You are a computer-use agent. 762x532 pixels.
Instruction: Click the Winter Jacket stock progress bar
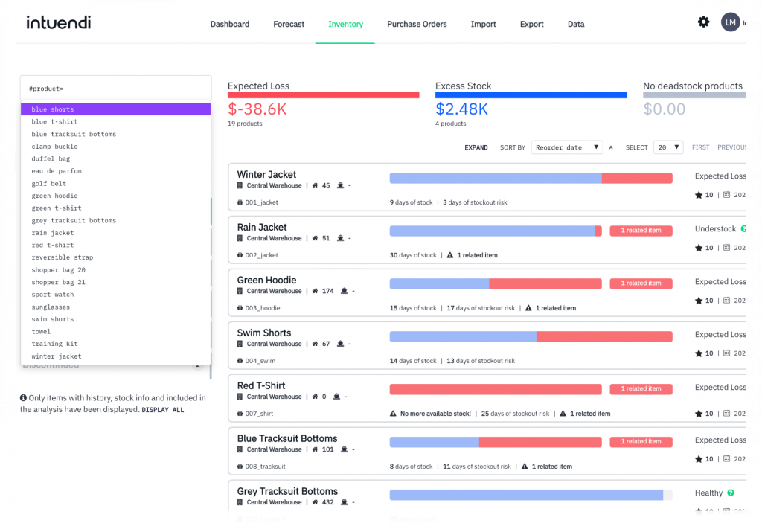[x=531, y=179]
